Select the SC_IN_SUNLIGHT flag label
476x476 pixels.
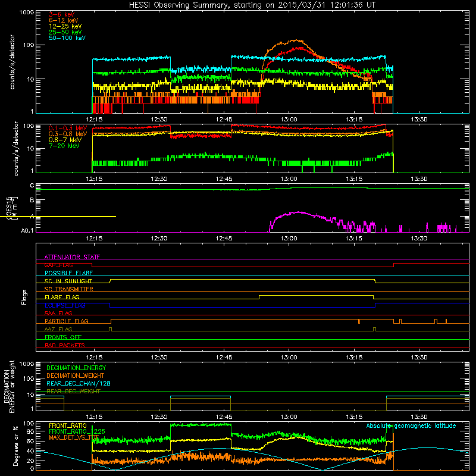click(x=68, y=281)
